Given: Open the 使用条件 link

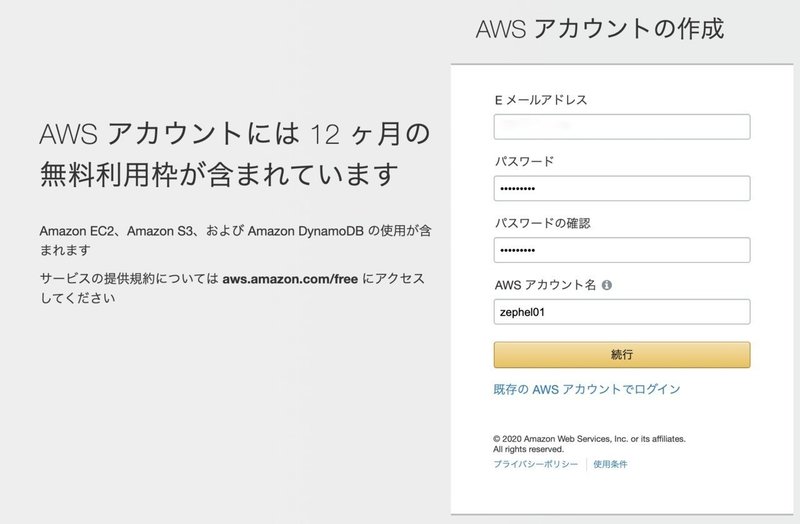Looking at the screenshot, I should pyautogui.click(x=610, y=465).
